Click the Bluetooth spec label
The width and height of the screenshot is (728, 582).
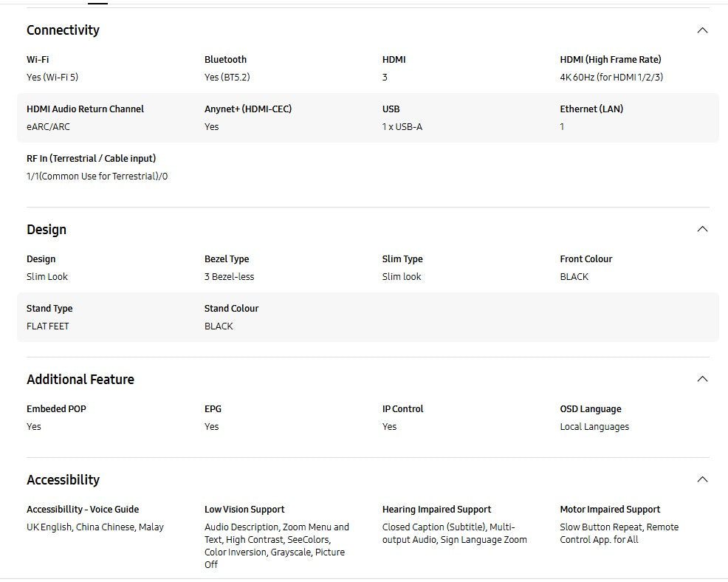(x=225, y=60)
